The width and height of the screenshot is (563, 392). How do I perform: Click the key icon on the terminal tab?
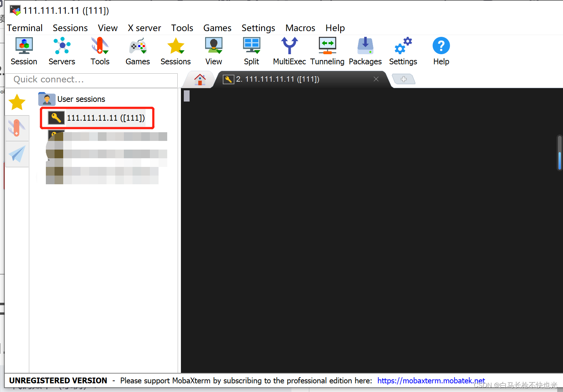228,79
